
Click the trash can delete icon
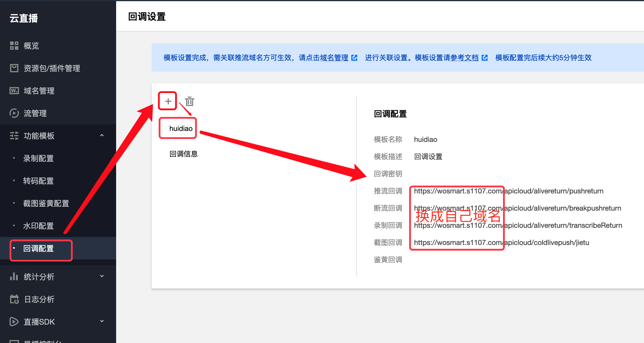pos(190,101)
